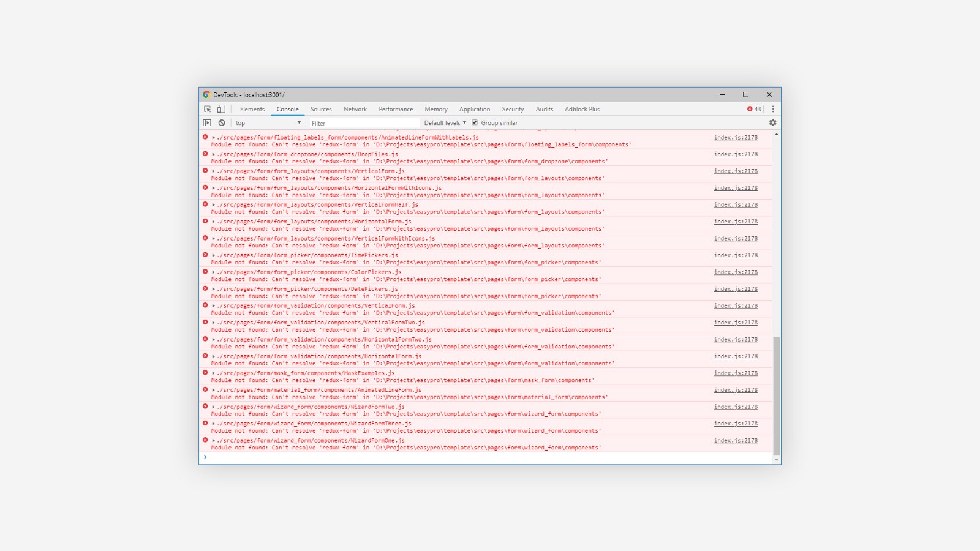Open index.js:2178 link for DropFiles.js error

pyautogui.click(x=736, y=154)
